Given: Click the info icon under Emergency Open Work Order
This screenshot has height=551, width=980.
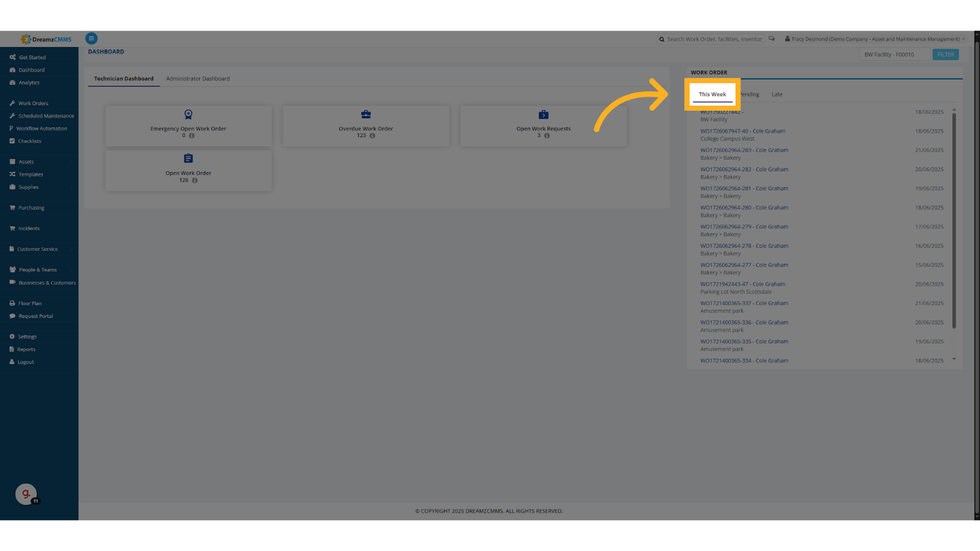Looking at the screenshot, I should (192, 136).
